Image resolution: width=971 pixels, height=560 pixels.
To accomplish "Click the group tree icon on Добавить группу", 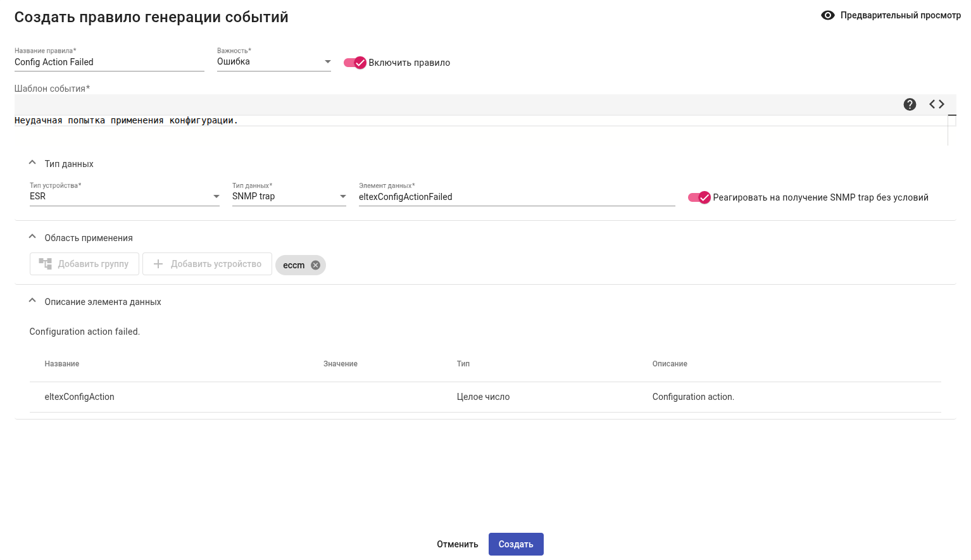I will click(x=46, y=264).
